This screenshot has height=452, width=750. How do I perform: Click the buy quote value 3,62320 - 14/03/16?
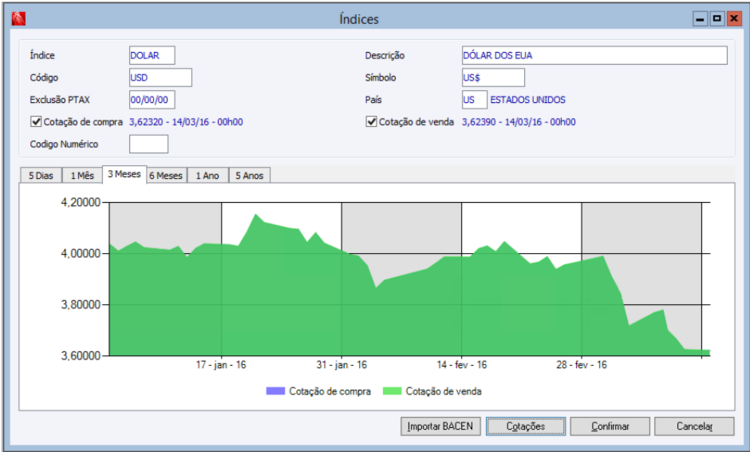[x=186, y=122]
